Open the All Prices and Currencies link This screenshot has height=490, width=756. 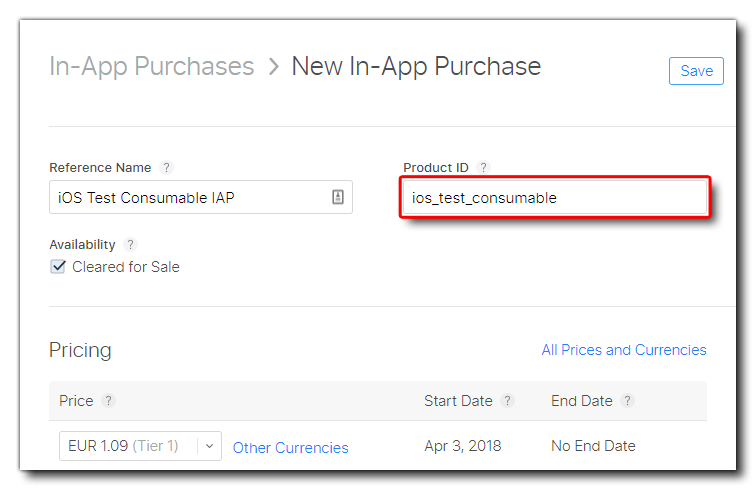coord(624,350)
